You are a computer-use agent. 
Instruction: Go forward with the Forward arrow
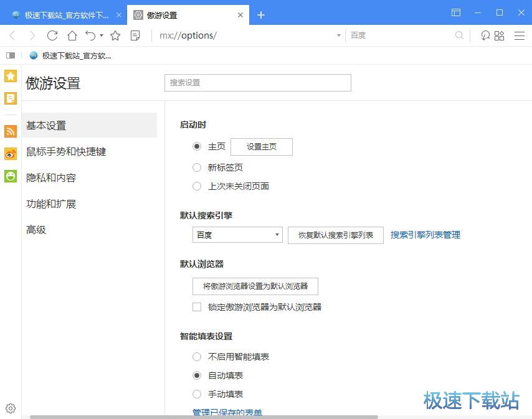click(32, 35)
